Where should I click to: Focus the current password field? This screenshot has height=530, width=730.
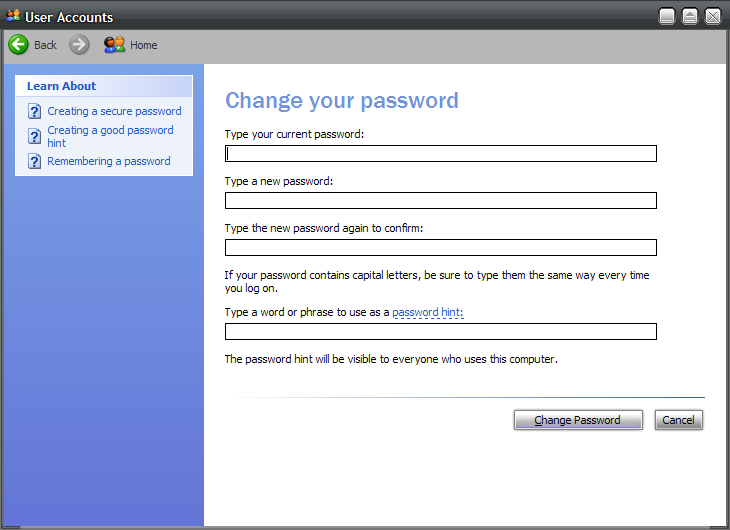(441, 154)
